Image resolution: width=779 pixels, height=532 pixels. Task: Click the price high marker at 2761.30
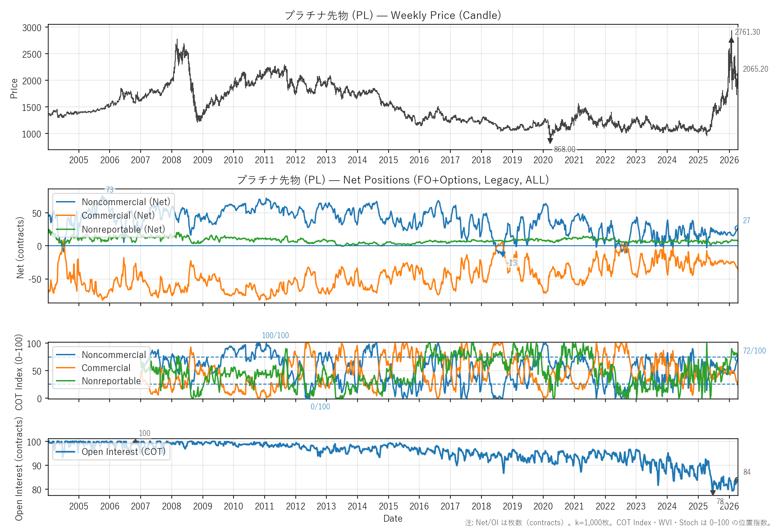731,40
